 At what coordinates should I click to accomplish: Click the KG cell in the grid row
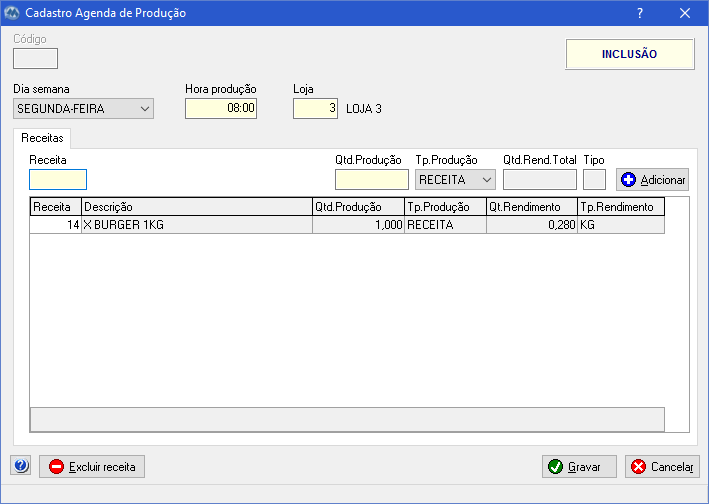[621, 225]
